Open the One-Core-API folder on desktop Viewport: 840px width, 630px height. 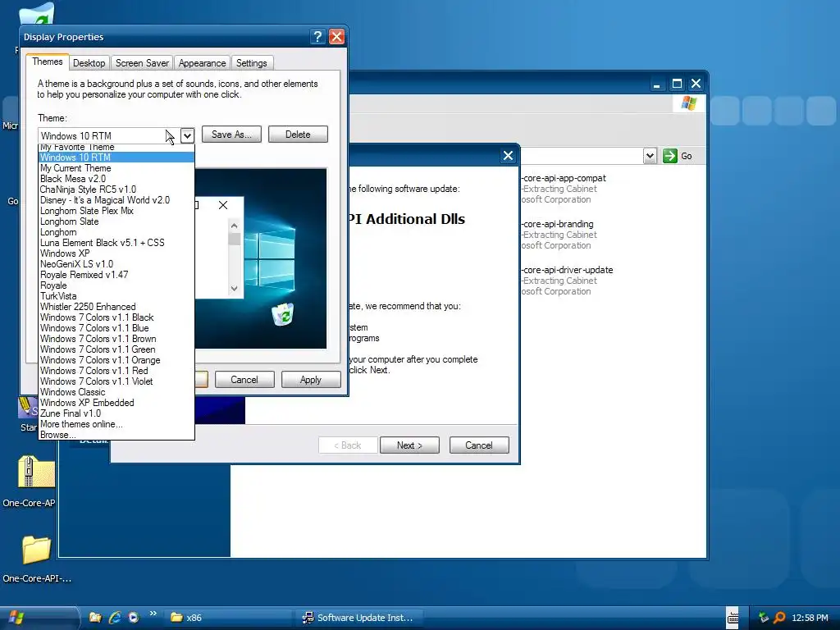pyautogui.click(x=36, y=550)
